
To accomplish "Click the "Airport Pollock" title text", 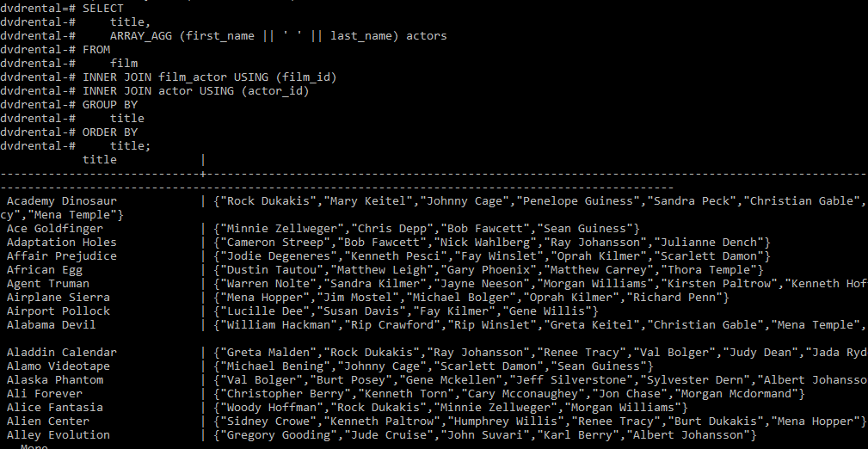I will point(58,311).
